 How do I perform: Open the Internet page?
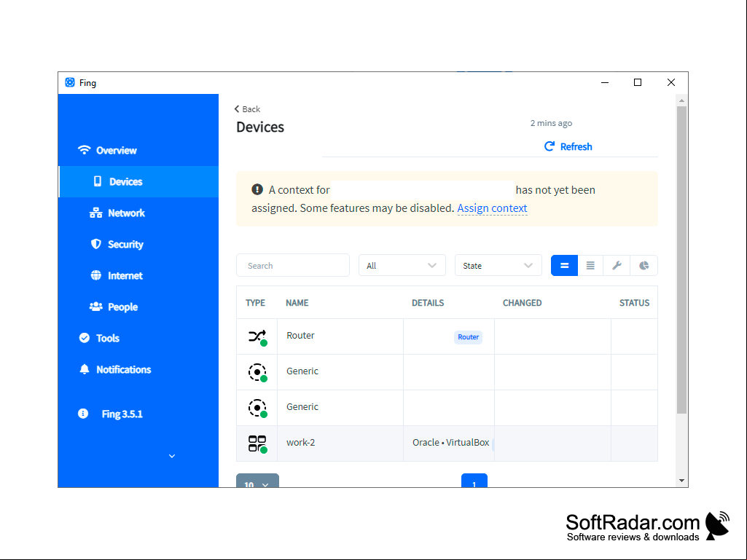(125, 276)
